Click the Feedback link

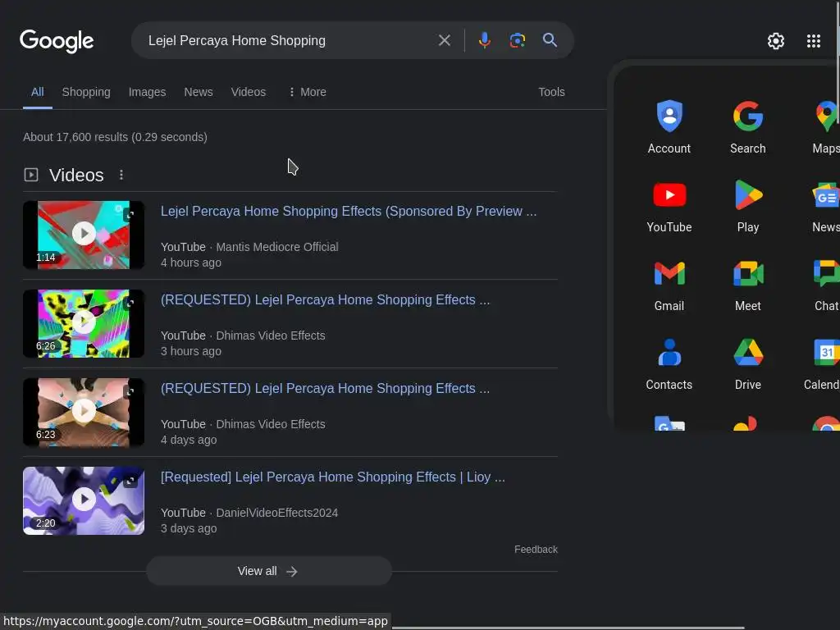536,550
